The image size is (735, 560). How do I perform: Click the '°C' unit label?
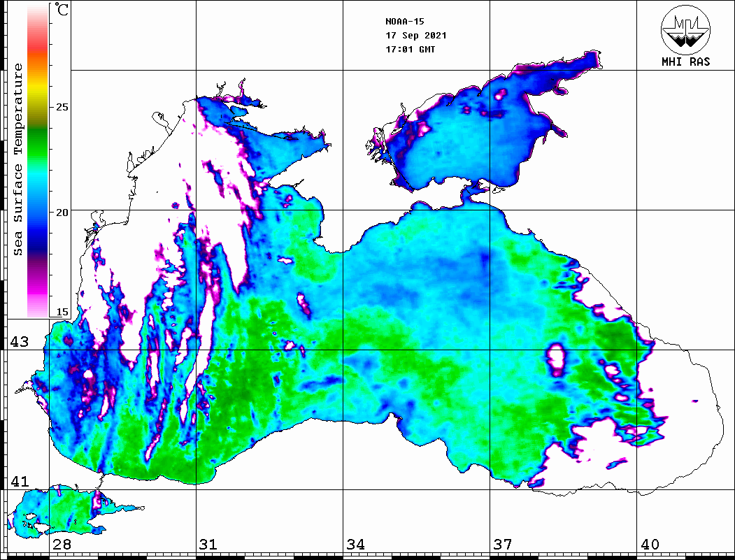click(62, 9)
